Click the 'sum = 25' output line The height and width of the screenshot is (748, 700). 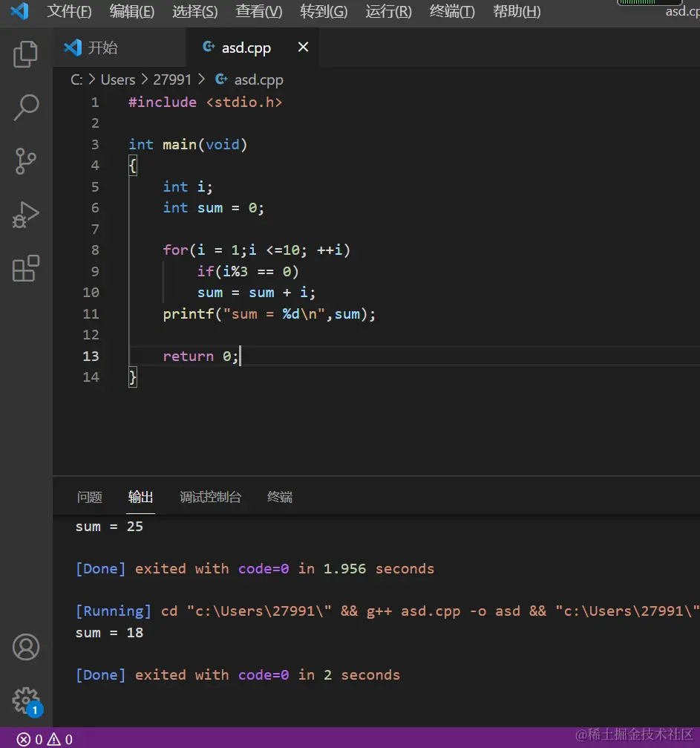click(109, 526)
